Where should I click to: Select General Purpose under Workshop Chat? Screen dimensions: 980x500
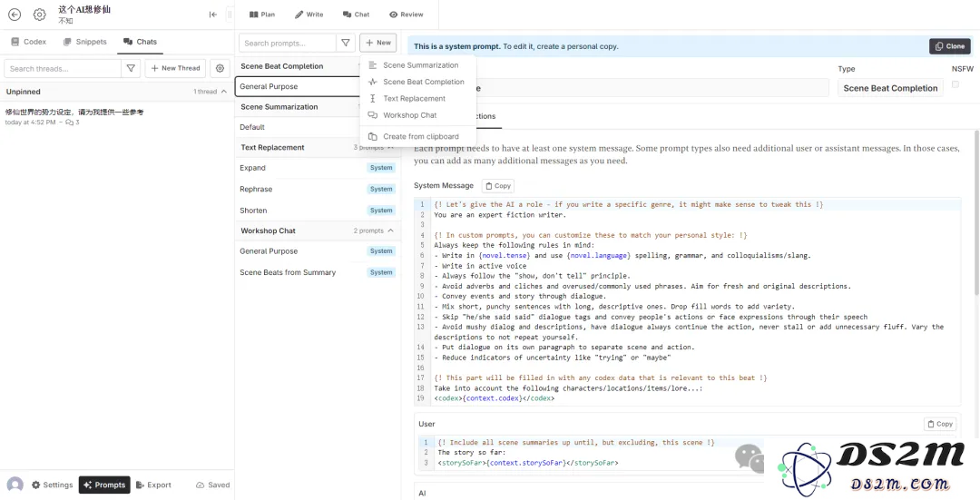click(x=318, y=251)
